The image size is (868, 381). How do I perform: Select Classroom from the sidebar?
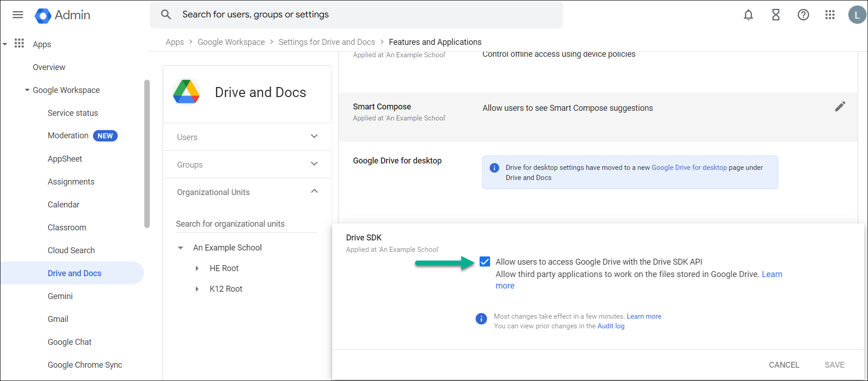point(67,228)
